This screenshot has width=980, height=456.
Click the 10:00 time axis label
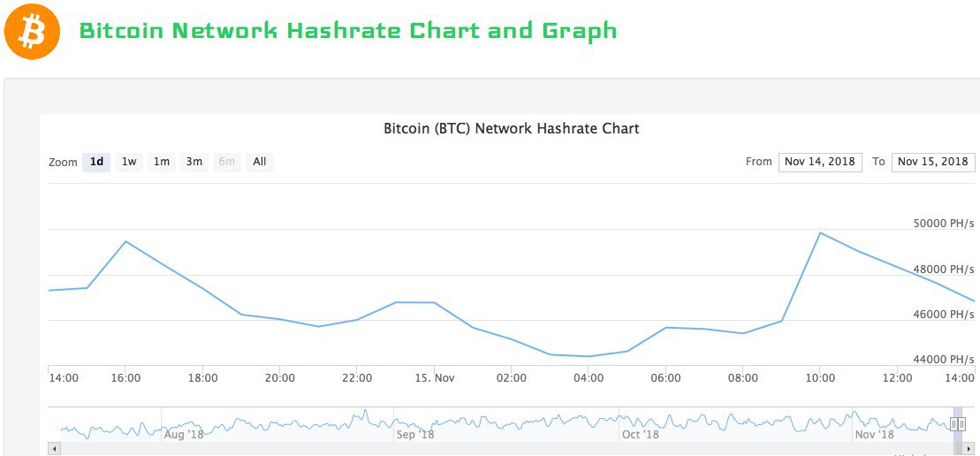point(820,378)
